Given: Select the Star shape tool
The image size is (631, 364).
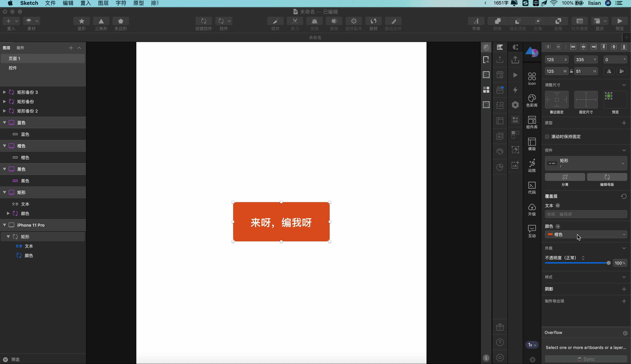Looking at the screenshot, I should pos(82,21).
